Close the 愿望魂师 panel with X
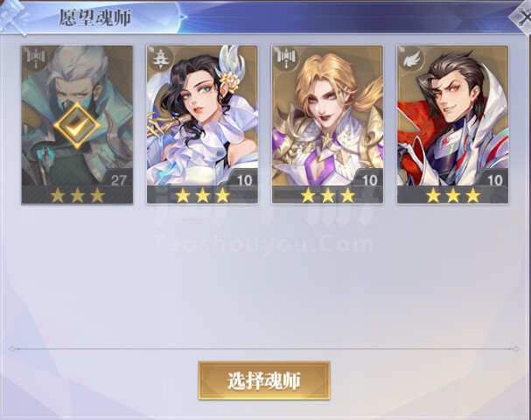This screenshot has width=531, height=420. 522,17
